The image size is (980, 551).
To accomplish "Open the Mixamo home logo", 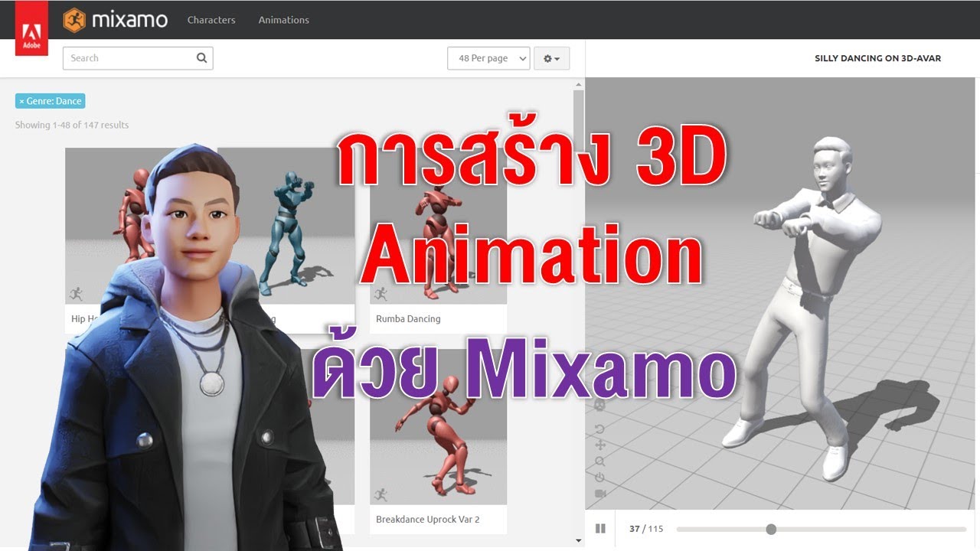I will coord(116,19).
